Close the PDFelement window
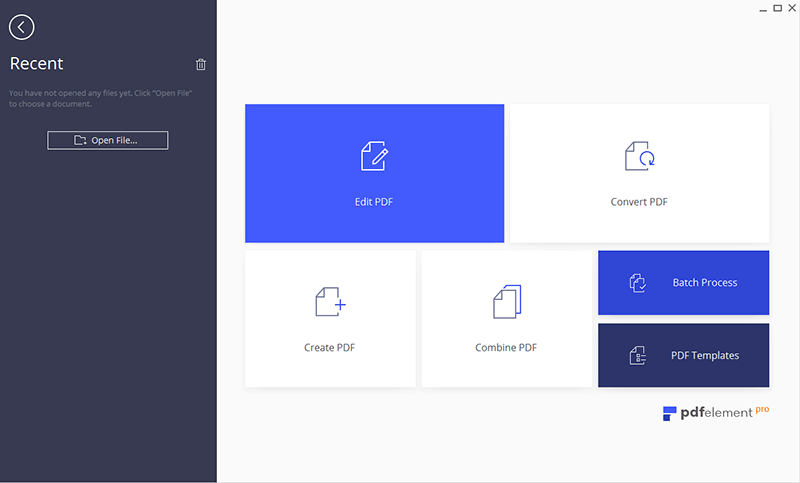 pos(792,8)
